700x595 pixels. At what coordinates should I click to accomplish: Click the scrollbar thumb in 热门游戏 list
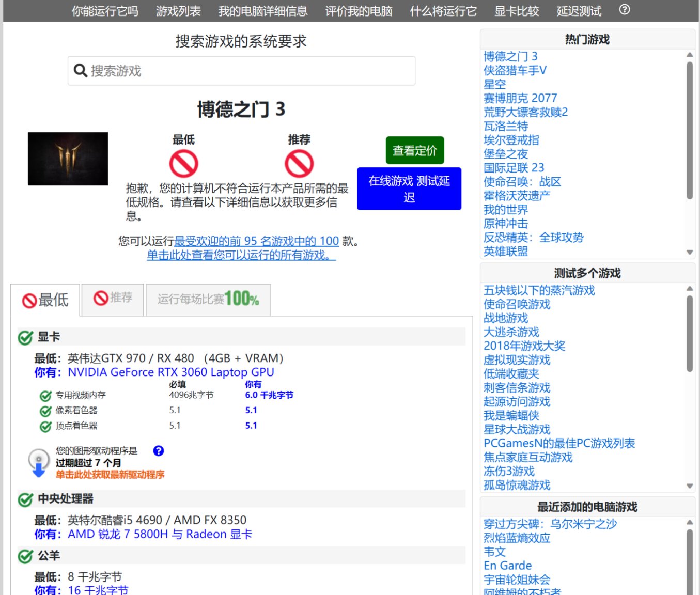point(690,130)
